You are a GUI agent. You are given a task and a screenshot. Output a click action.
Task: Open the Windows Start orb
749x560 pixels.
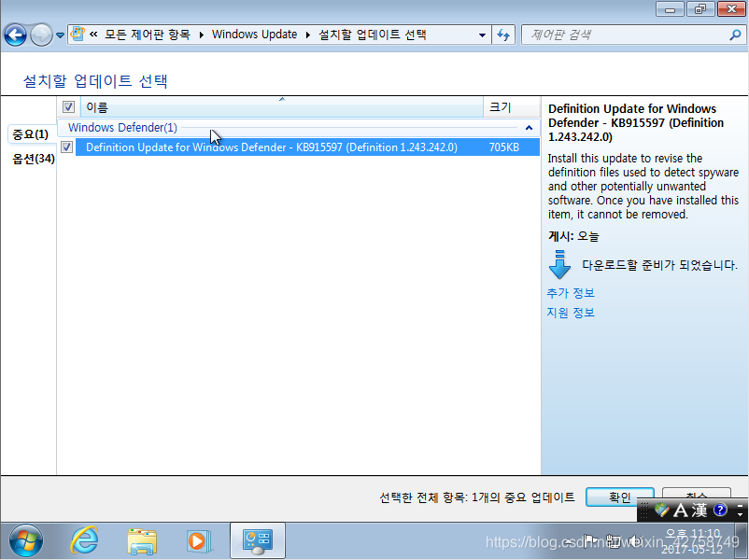[26, 541]
